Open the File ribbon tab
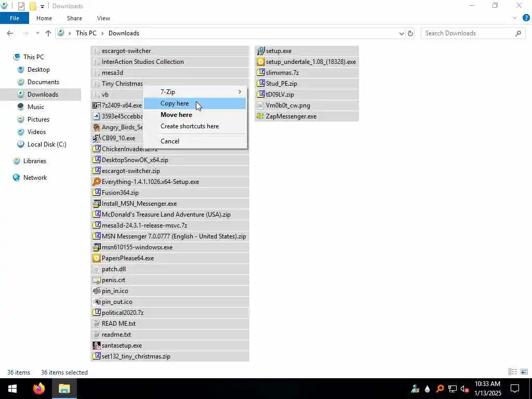Screen dimensions: 532x399 [15, 18]
